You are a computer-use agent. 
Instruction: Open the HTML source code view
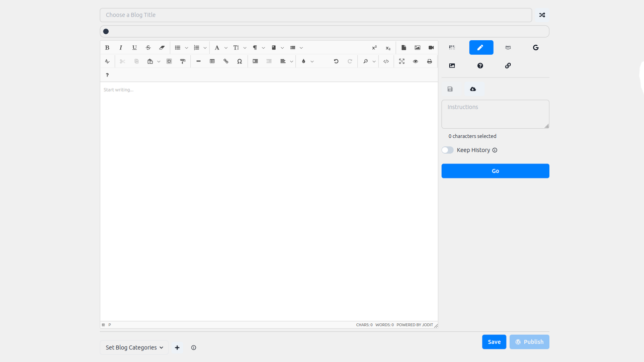click(x=386, y=61)
